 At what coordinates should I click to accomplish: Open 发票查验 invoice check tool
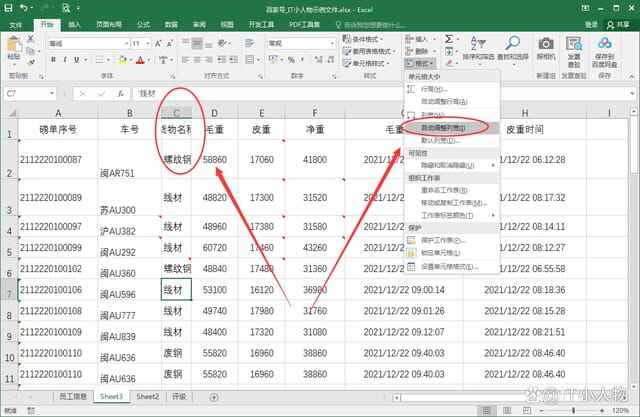click(574, 52)
